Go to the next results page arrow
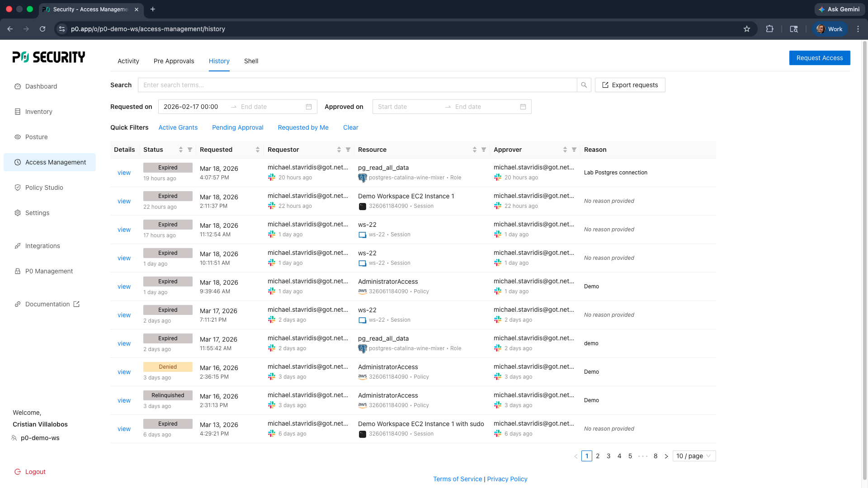Viewport: 868px width, 488px height. 666,456
